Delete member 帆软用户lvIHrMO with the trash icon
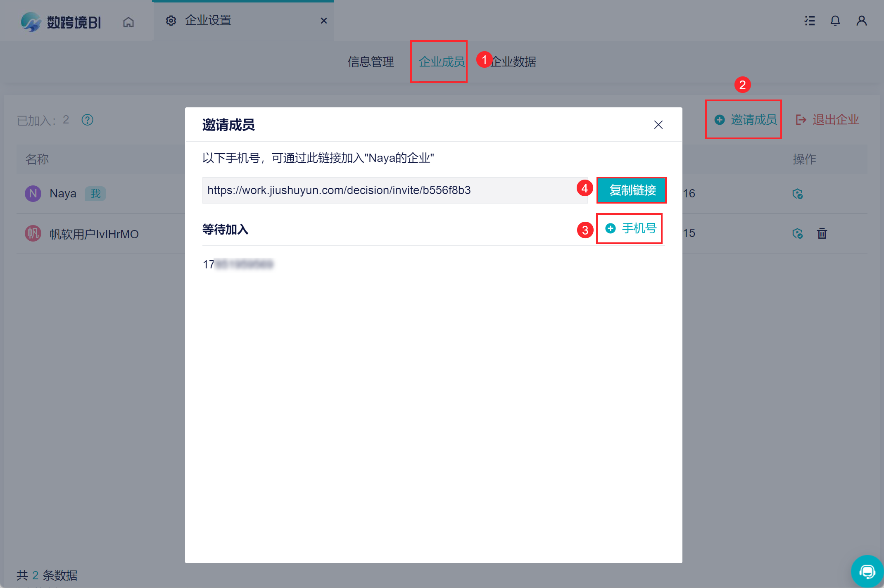 point(822,233)
